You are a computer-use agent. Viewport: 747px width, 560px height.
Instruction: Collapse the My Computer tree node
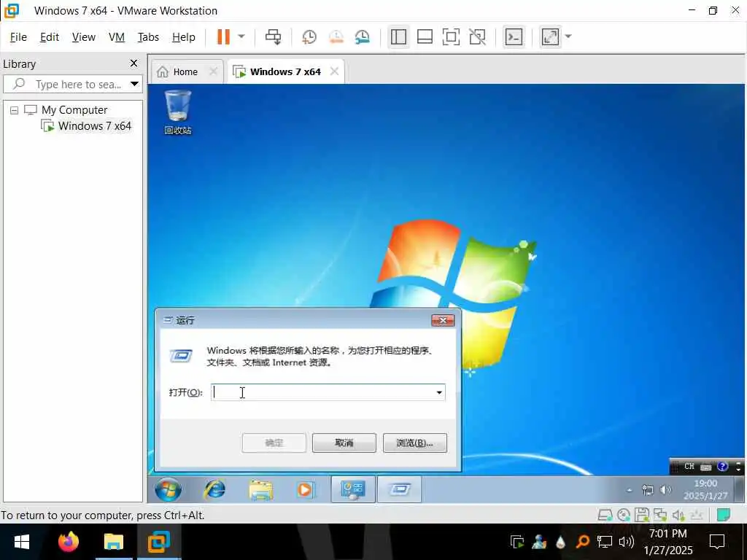[15, 111]
